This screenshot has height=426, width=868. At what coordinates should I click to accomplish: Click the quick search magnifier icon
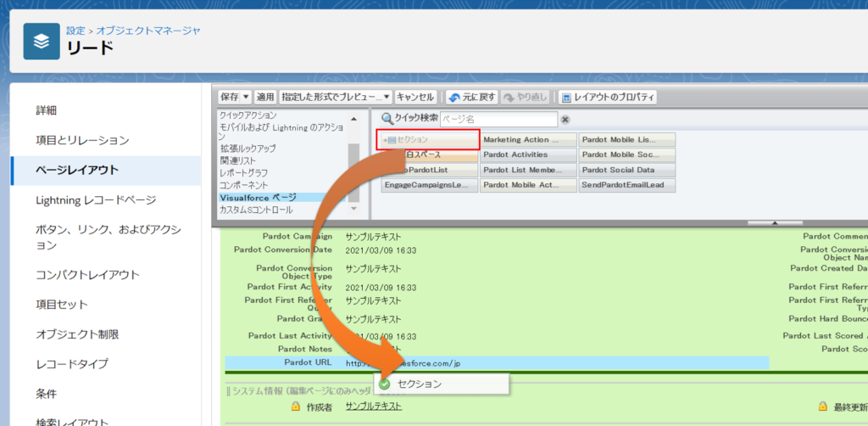click(387, 119)
